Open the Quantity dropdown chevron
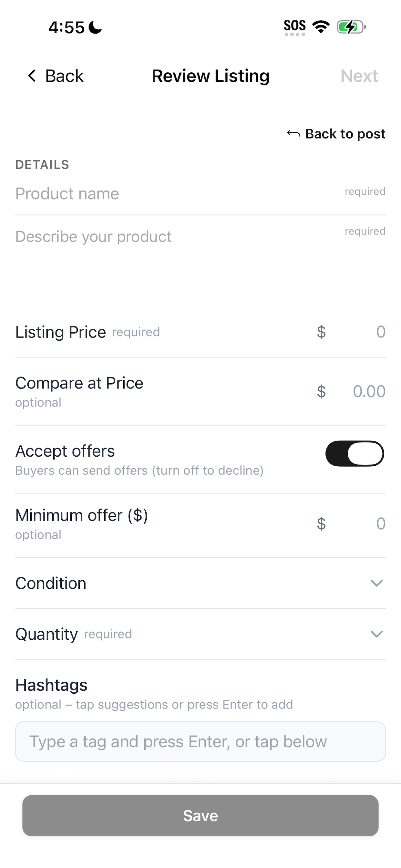 click(376, 634)
